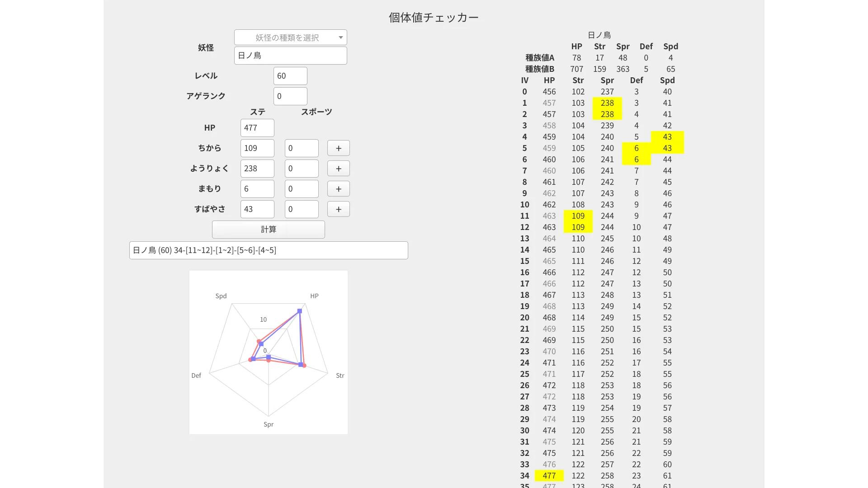Click the highlighted 238 Spr cell in IV row 2
The image size is (868, 488).
point(607,114)
